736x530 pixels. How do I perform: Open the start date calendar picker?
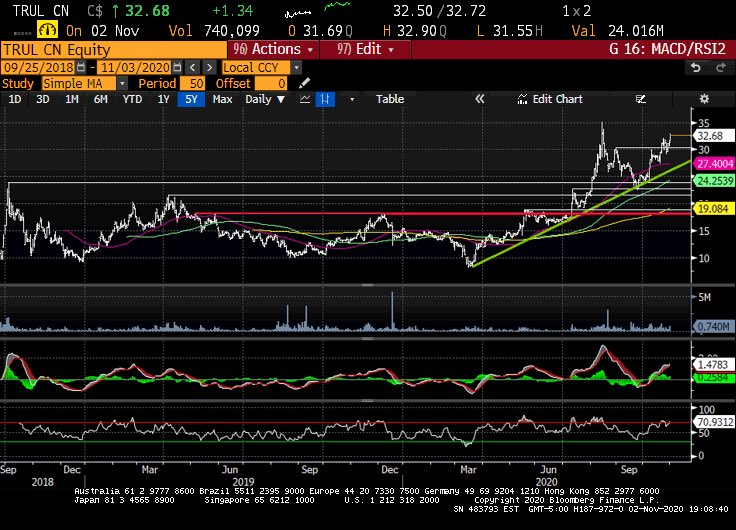click(x=81, y=68)
